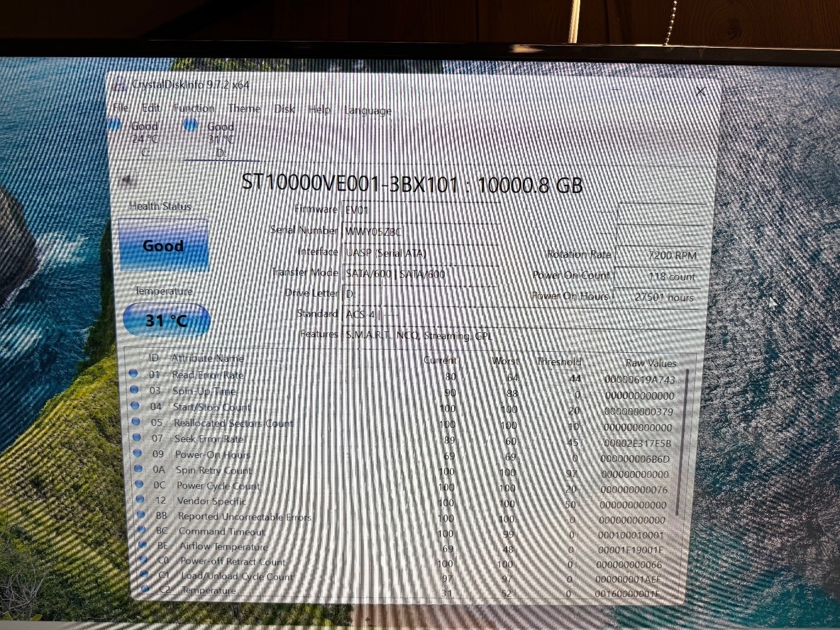Click raw value 00002E317E5B
Viewport: 840px width, 630px height.
coord(637,443)
